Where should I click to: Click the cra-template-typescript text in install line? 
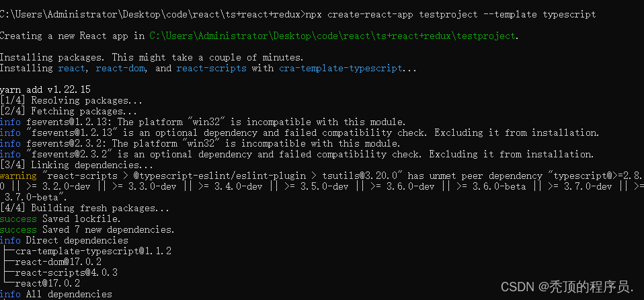click(x=340, y=68)
